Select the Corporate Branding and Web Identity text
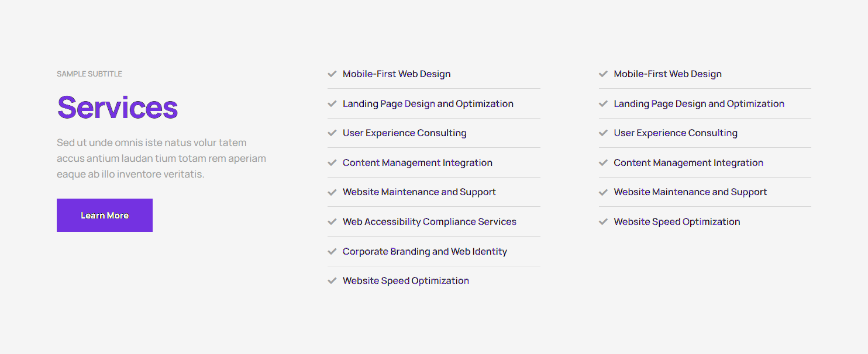 click(425, 252)
